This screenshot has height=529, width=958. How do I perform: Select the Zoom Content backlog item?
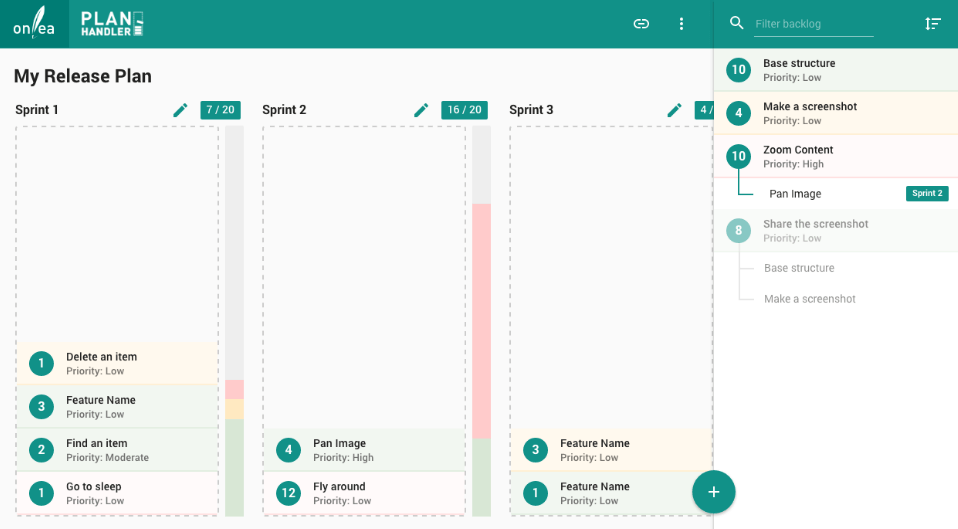point(836,156)
